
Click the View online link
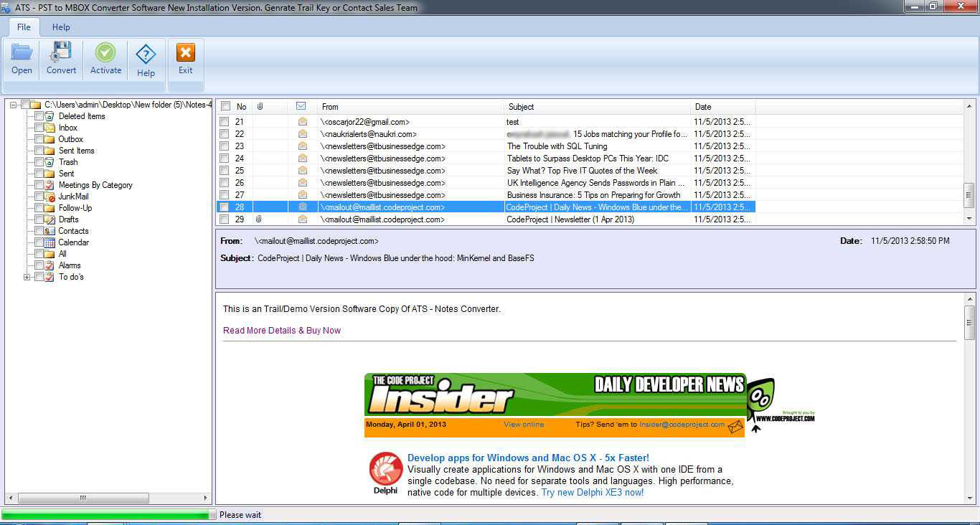(524, 425)
